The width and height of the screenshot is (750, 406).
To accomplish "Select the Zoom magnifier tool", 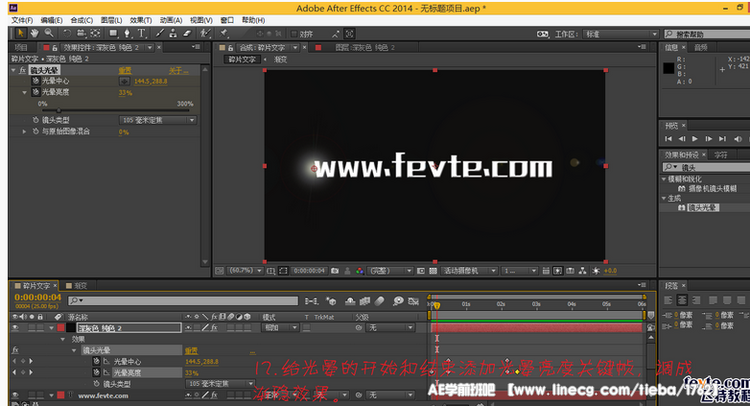I will point(49,33).
